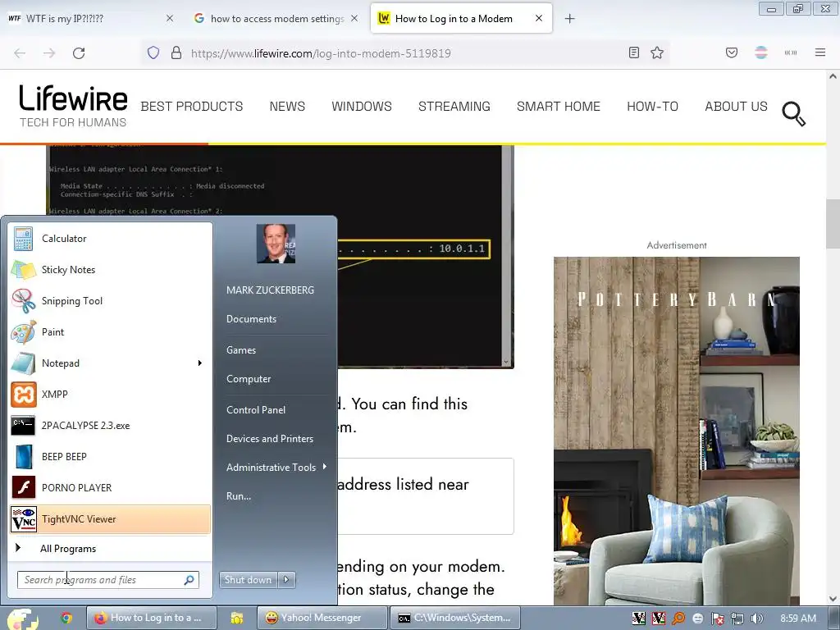Click the red-bordered VNC tray icon
840x630 pixels.
[659, 619]
